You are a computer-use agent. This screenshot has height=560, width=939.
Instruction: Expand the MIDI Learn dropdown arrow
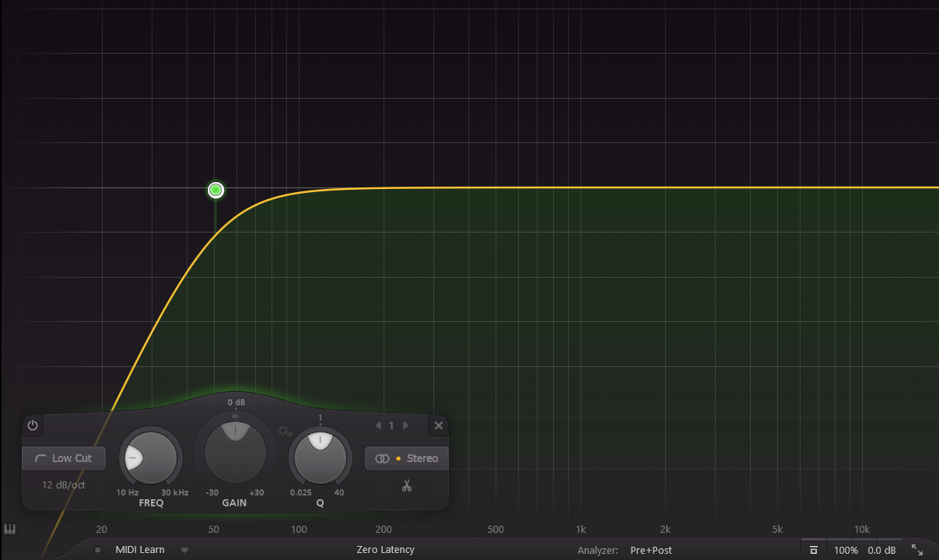click(x=185, y=550)
